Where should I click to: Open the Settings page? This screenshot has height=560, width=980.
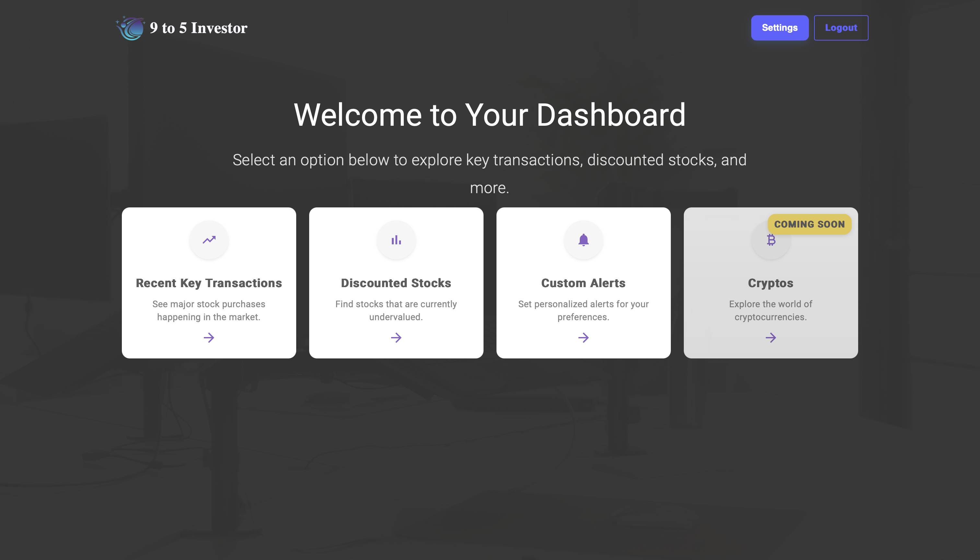(780, 27)
